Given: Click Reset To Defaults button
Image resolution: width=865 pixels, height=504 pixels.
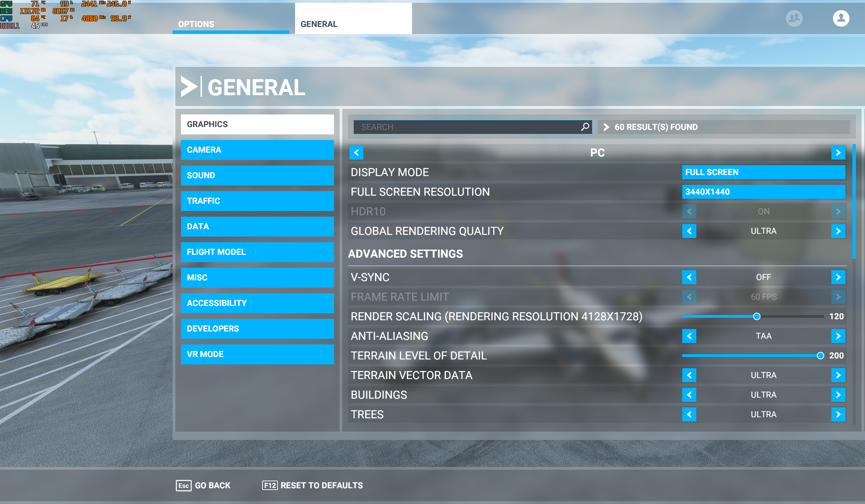Looking at the screenshot, I should (x=313, y=485).
